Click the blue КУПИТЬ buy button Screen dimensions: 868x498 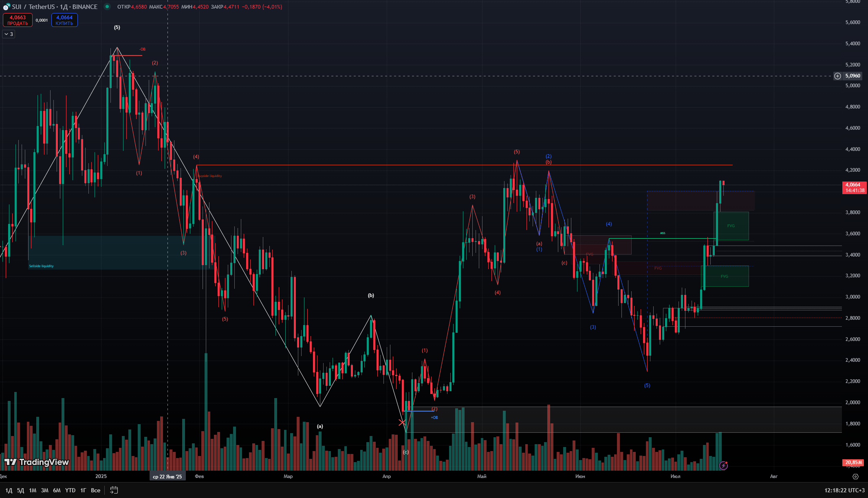pyautogui.click(x=64, y=20)
